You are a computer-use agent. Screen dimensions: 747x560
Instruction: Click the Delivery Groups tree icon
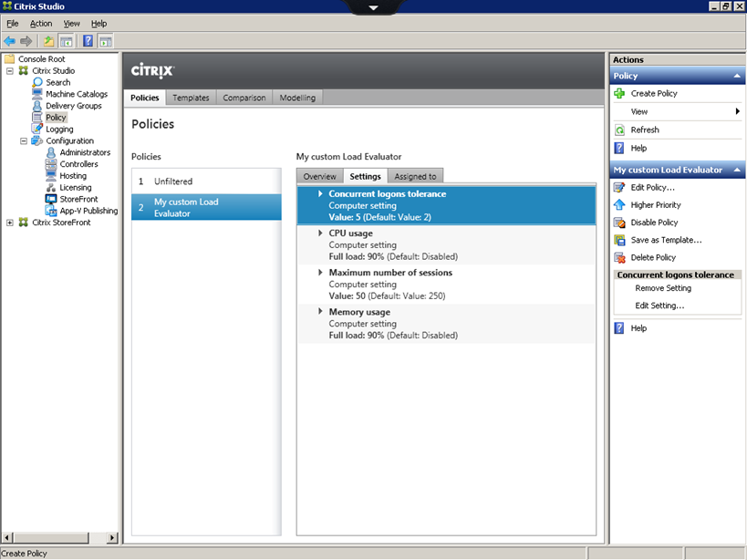(x=37, y=106)
